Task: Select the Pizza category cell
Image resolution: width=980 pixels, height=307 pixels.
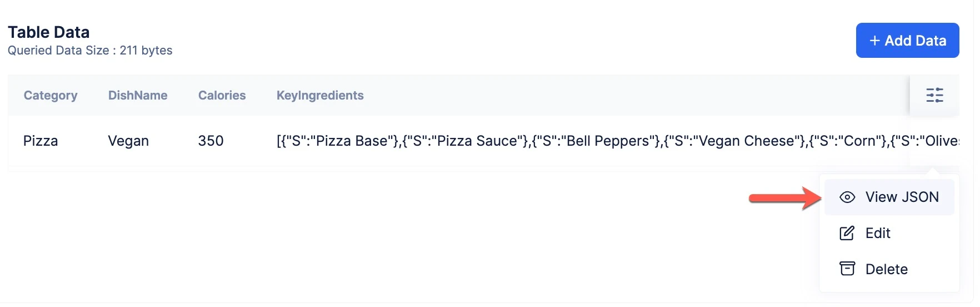Action: (41, 141)
